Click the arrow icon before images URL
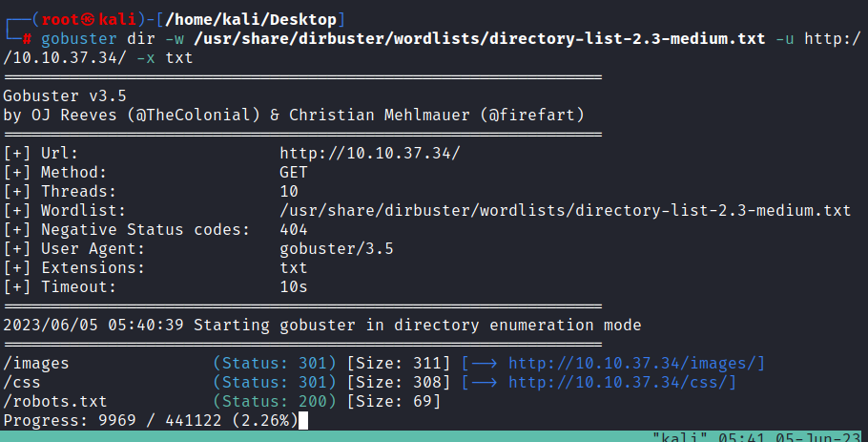The height and width of the screenshot is (442, 868). pyautogui.click(x=485, y=364)
